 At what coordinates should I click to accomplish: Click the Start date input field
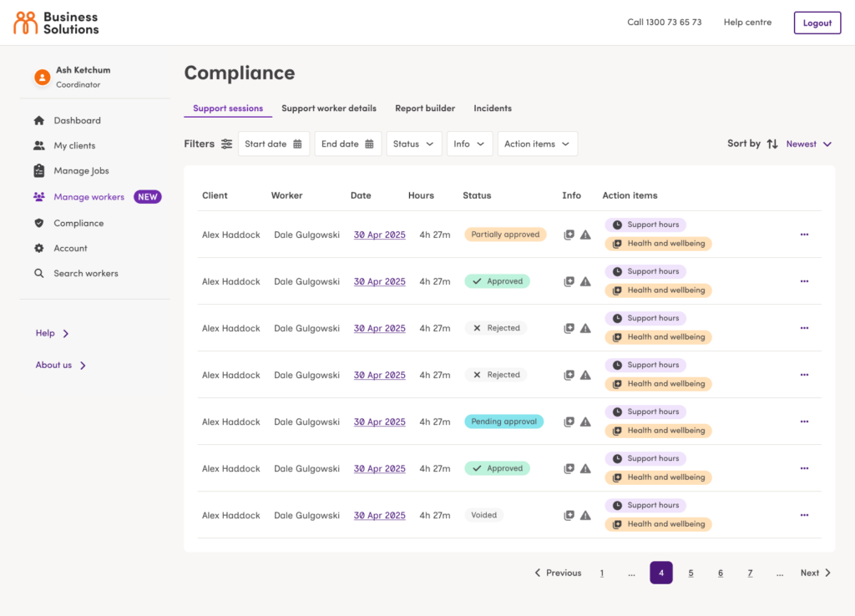click(274, 144)
